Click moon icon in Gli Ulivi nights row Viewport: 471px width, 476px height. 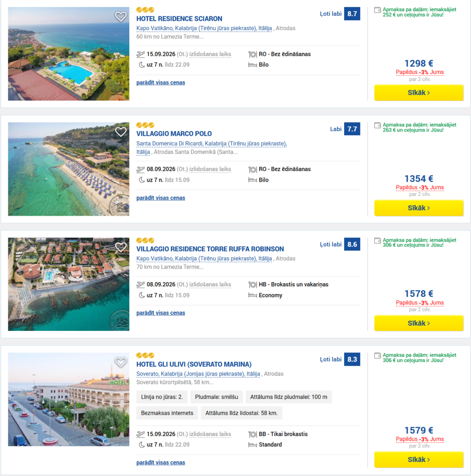[141, 445]
